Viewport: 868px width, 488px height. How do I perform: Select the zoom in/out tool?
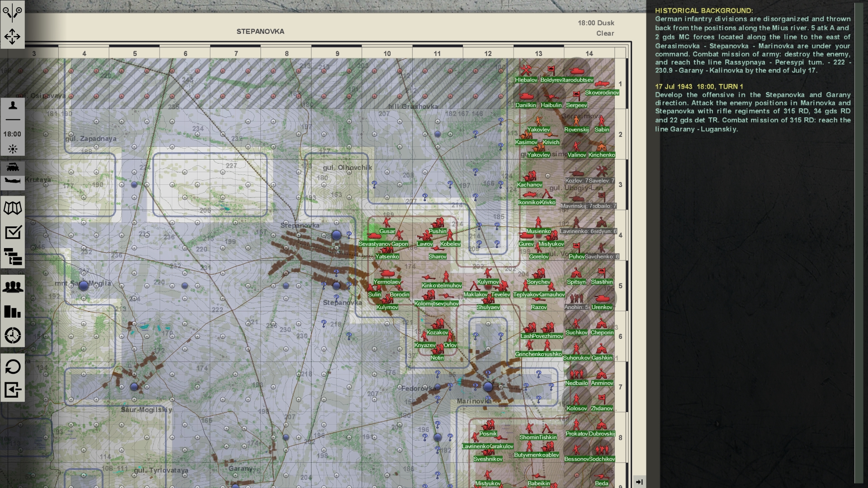coord(13,12)
